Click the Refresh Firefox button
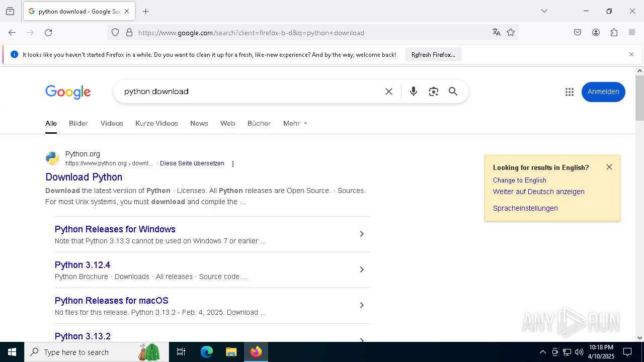The width and height of the screenshot is (644, 362). (x=433, y=55)
